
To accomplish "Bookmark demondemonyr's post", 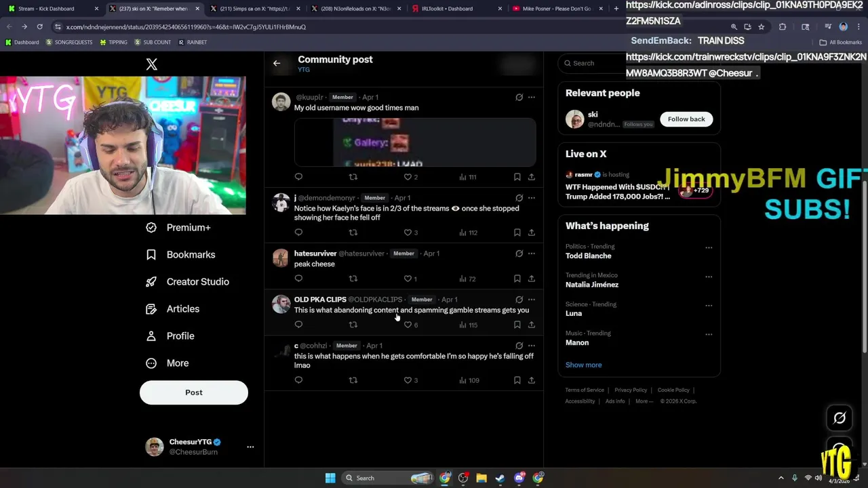I will pos(517,232).
